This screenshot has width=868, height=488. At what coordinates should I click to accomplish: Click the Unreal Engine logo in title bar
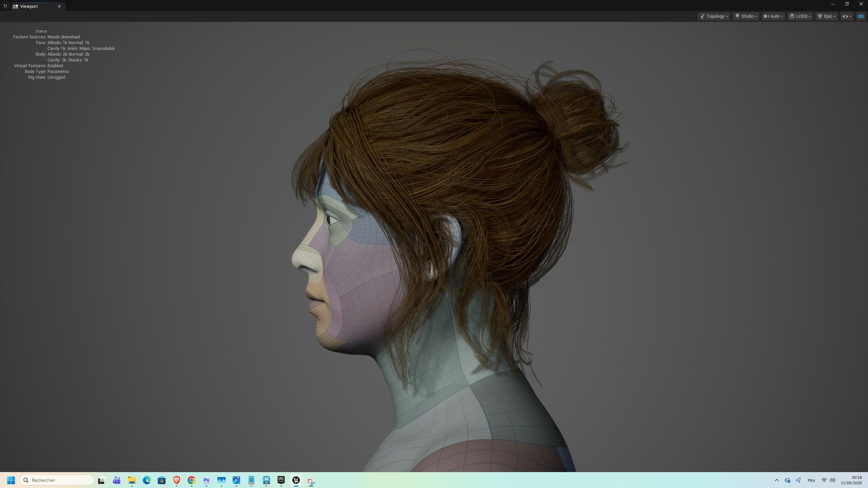point(5,5)
